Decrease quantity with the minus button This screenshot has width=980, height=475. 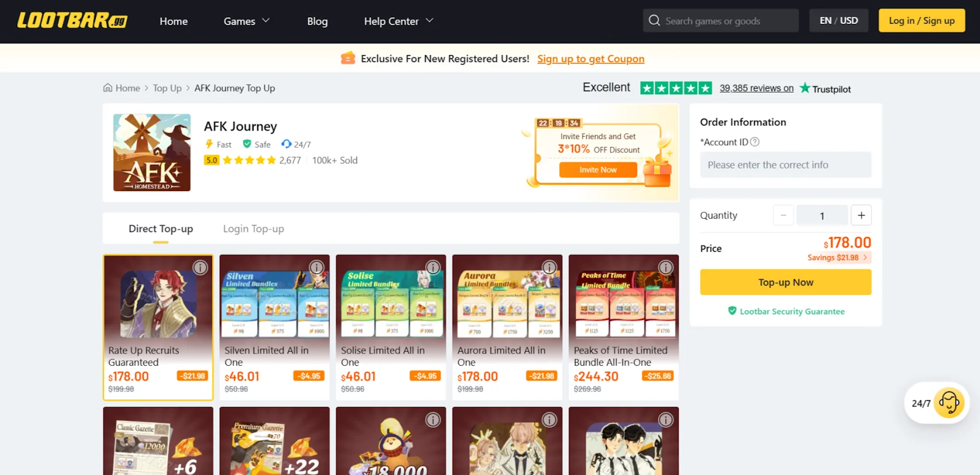pyautogui.click(x=783, y=215)
